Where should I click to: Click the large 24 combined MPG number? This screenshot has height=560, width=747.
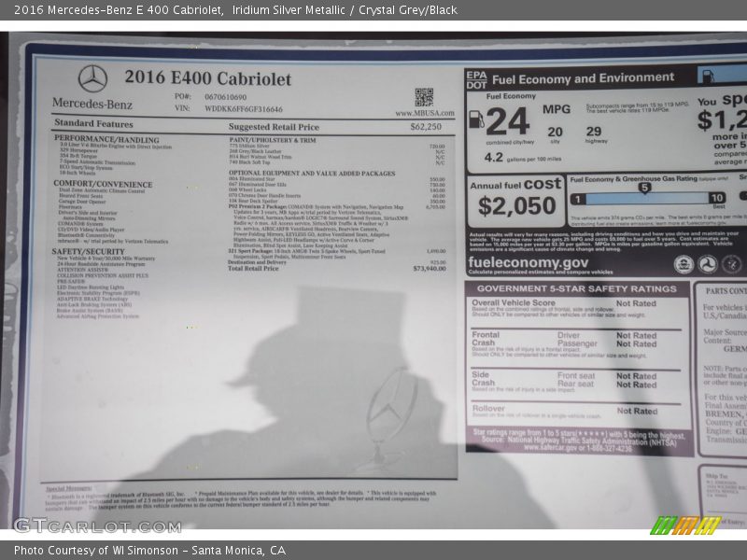(x=508, y=121)
